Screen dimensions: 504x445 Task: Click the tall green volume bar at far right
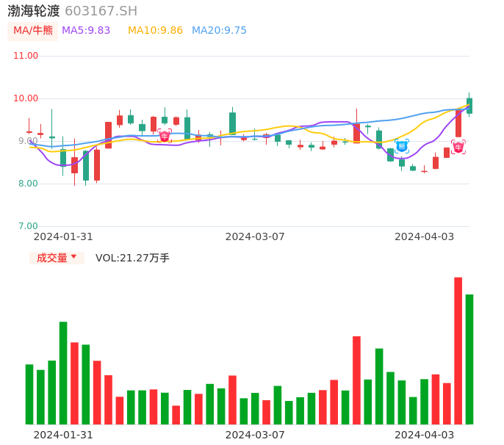(469, 359)
